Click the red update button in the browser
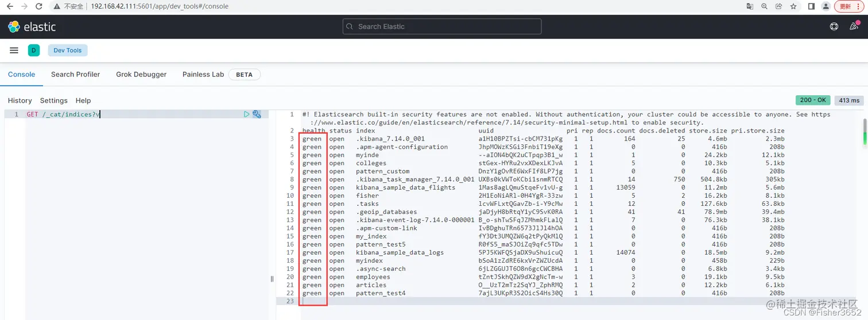 click(845, 6)
